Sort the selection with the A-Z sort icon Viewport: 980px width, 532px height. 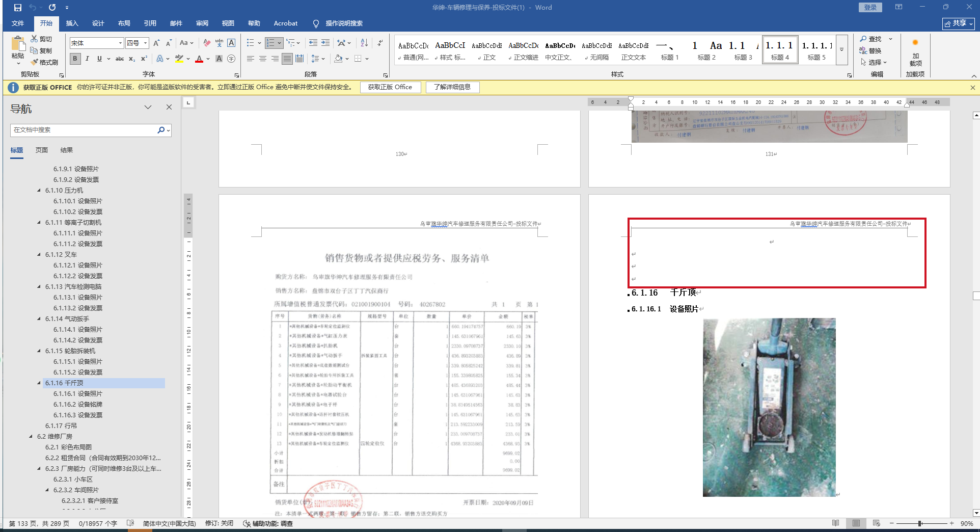point(364,43)
